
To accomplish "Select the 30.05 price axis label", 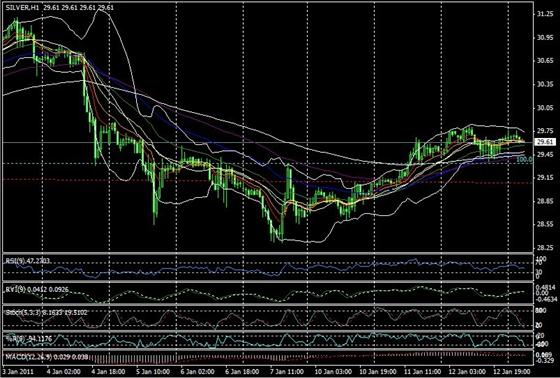I will (545, 108).
